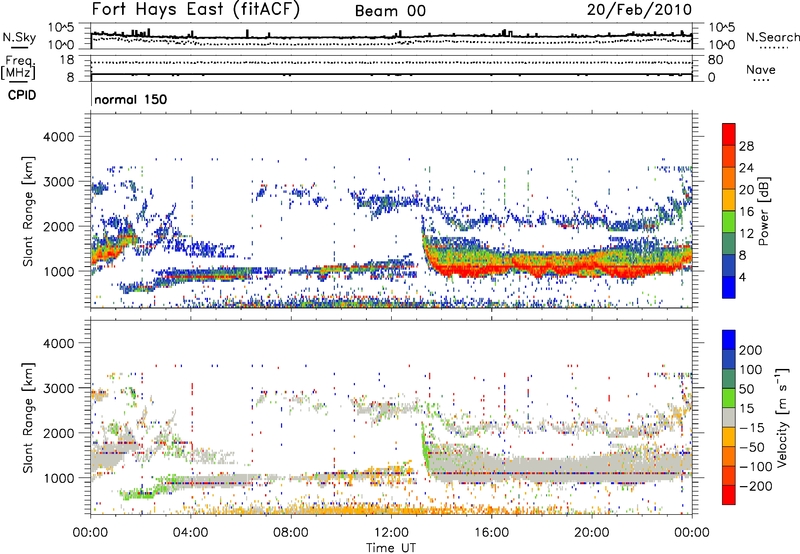Click the "20:00" time axis label

592,533
